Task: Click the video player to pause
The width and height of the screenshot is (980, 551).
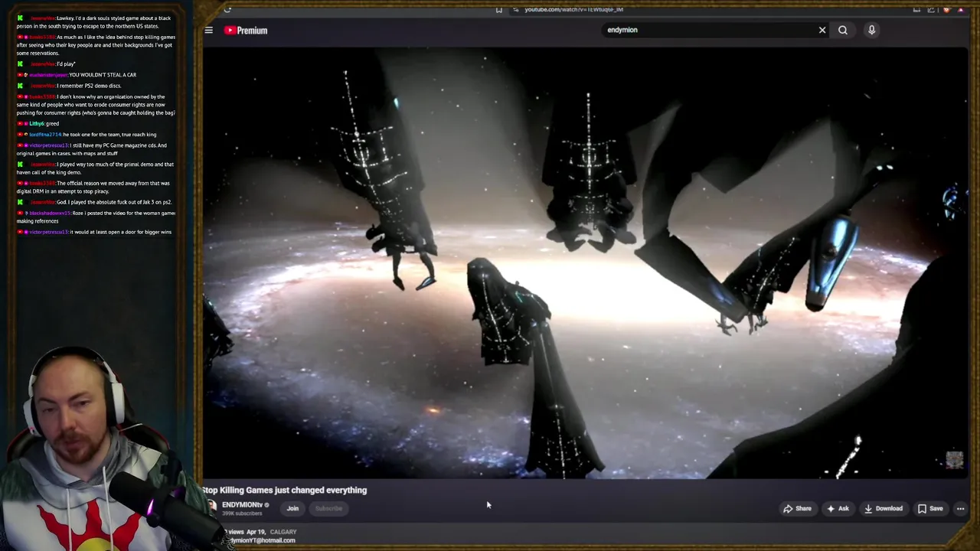Action: point(586,264)
